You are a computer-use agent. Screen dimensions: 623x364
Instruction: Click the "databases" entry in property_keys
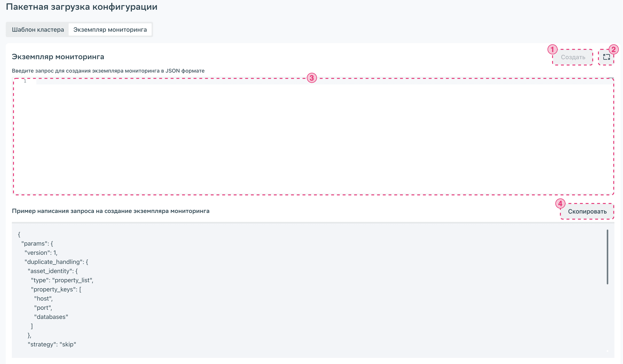click(51, 317)
